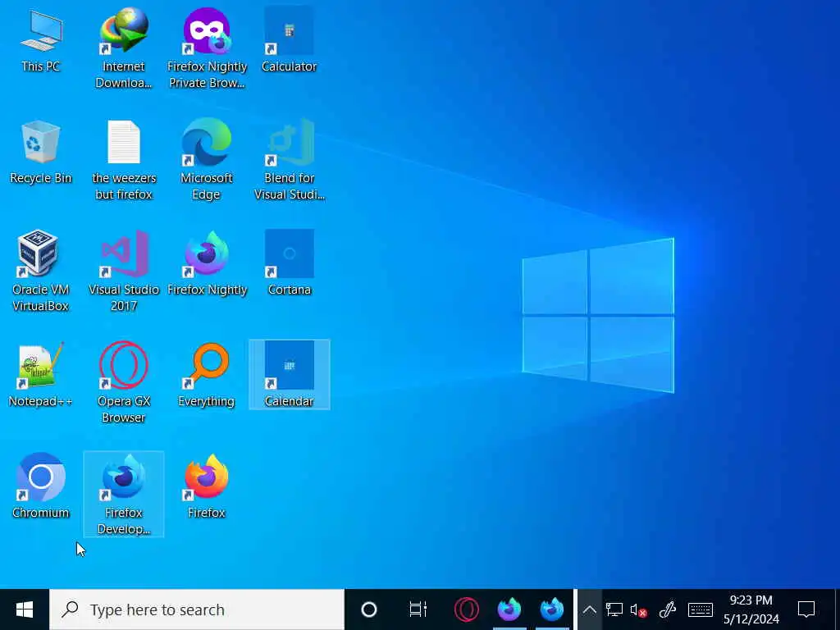This screenshot has height=630, width=840.
Task: Select Blend for Visual Studio shortcut
Action: [x=290, y=160]
